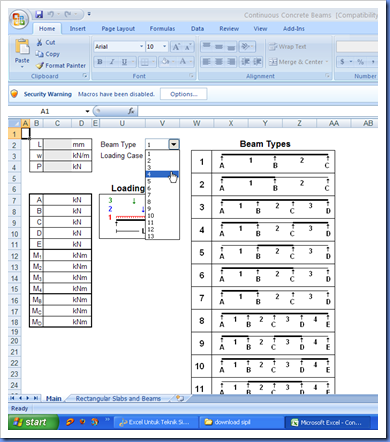Viewport: 390px width, 442px height.
Task: Open the Font dialog launcher
Action: pyautogui.click(x=192, y=76)
